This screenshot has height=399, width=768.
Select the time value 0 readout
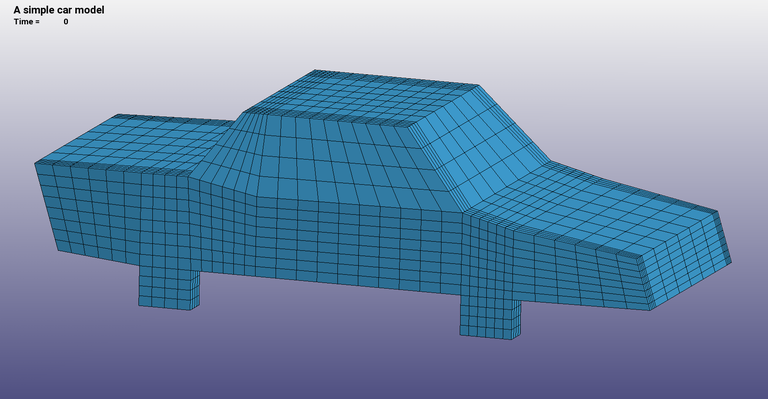66,22
